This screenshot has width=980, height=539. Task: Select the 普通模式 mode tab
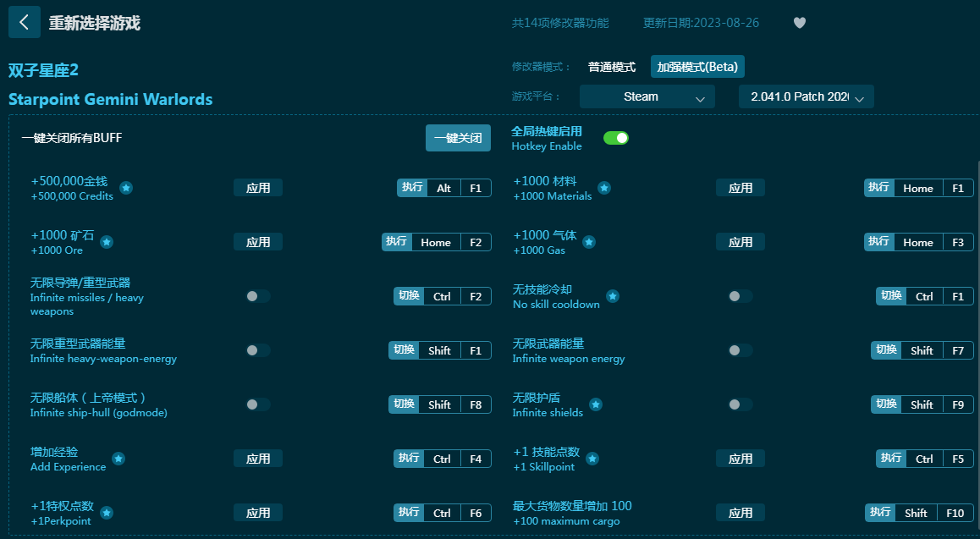click(x=611, y=67)
